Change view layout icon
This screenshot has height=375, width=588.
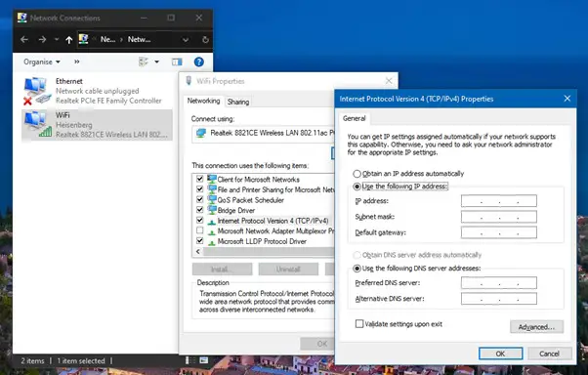click(x=144, y=62)
